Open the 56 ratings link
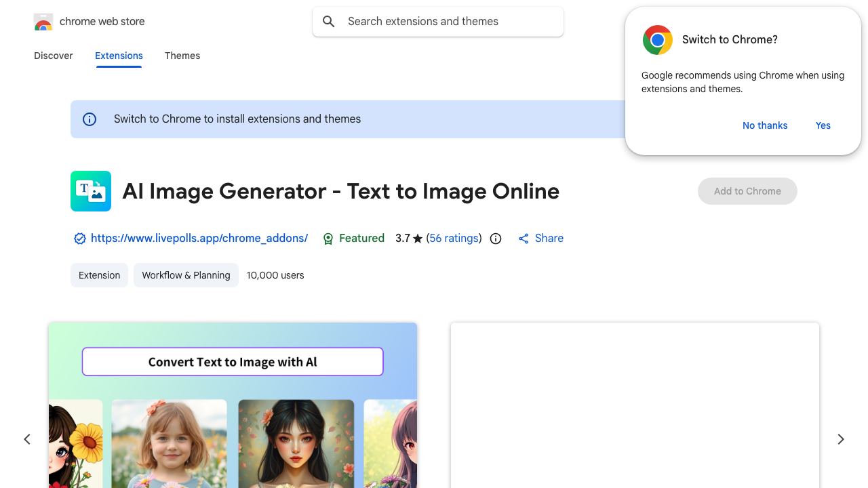Viewport: 868px width, 488px height. tap(454, 239)
